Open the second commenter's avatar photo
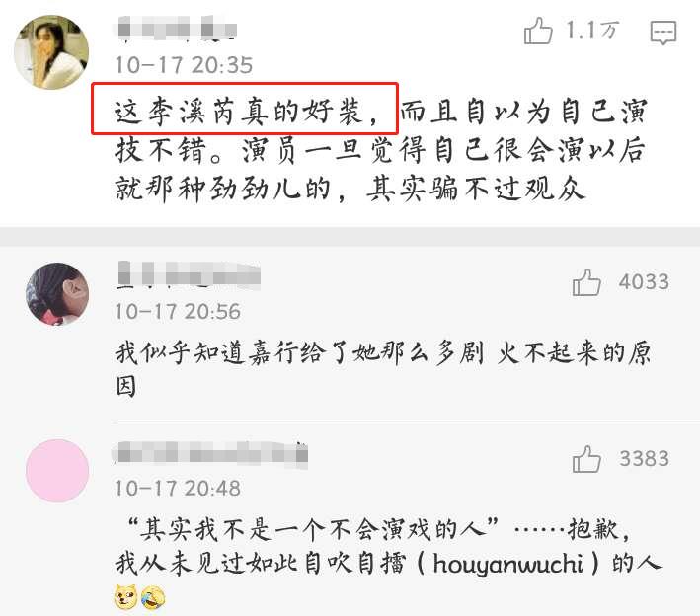Image resolution: width=700 pixels, height=616 pixels. click(57, 294)
